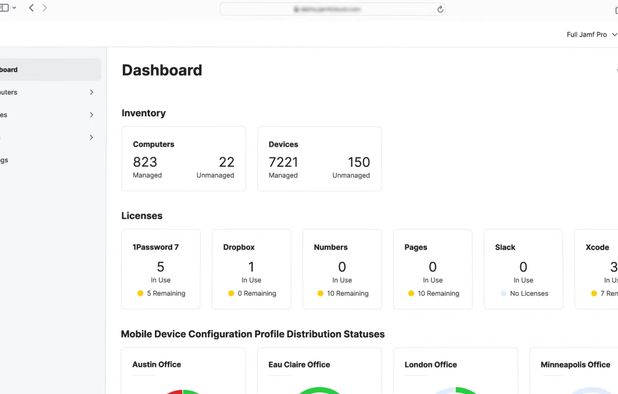This screenshot has height=394, width=618.
Task: Open the Dropbox license card
Action: click(251, 269)
